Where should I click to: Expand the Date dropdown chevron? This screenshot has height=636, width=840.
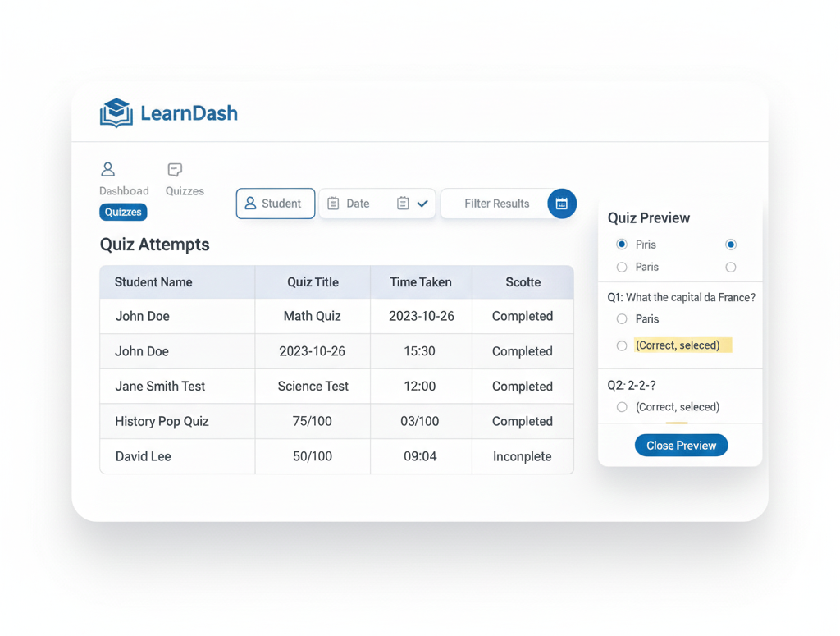[422, 204]
